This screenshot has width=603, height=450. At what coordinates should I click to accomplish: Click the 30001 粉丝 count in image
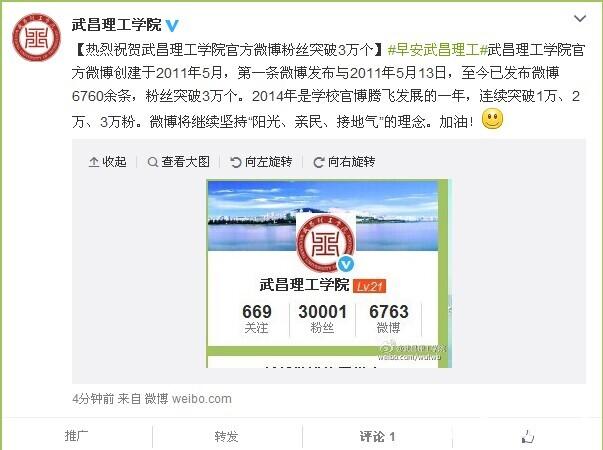[322, 319]
